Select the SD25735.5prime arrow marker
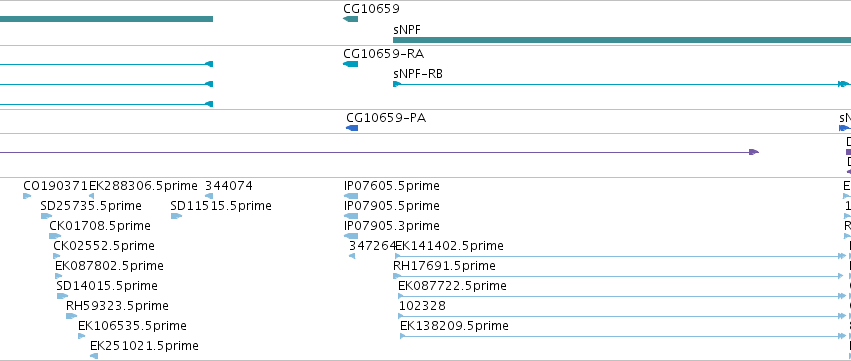Viewport: 851px width, 361px height. [x=46, y=216]
